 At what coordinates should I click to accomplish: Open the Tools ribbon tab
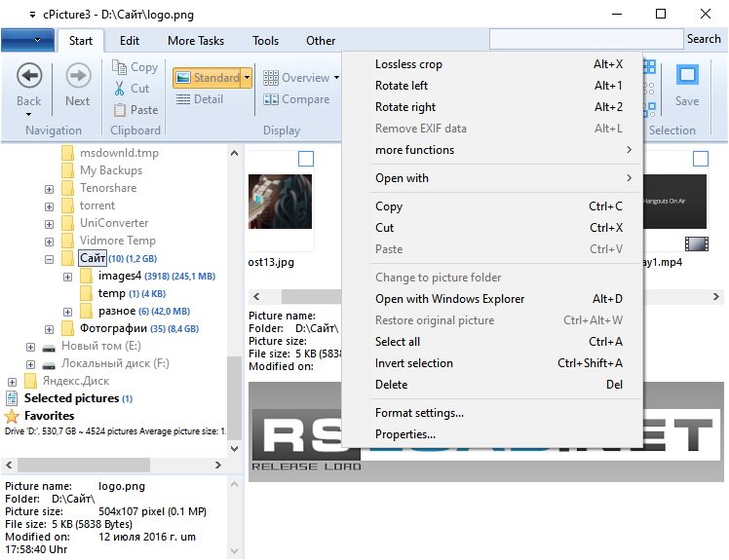click(x=265, y=41)
